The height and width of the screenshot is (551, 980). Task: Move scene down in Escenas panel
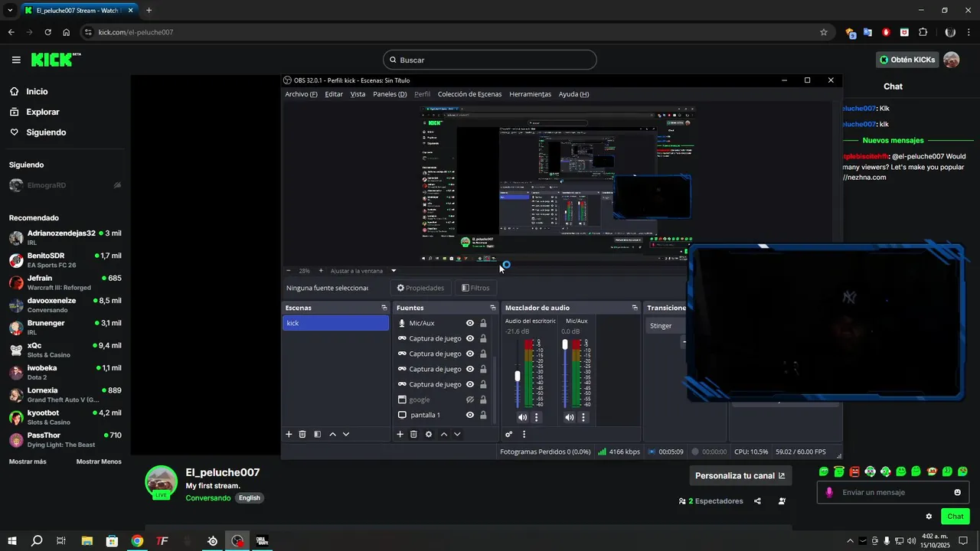point(346,434)
